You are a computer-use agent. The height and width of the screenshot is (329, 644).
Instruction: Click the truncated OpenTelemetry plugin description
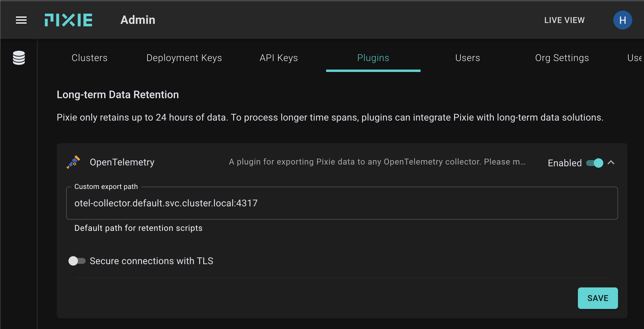pos(377,162)
